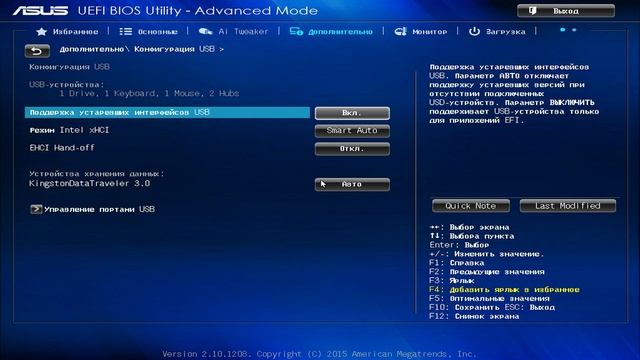Select the Поддержка устаревших интерфейсов USB row
The width and height of the screenshot is (640, 360).
[x=167, y=112]
